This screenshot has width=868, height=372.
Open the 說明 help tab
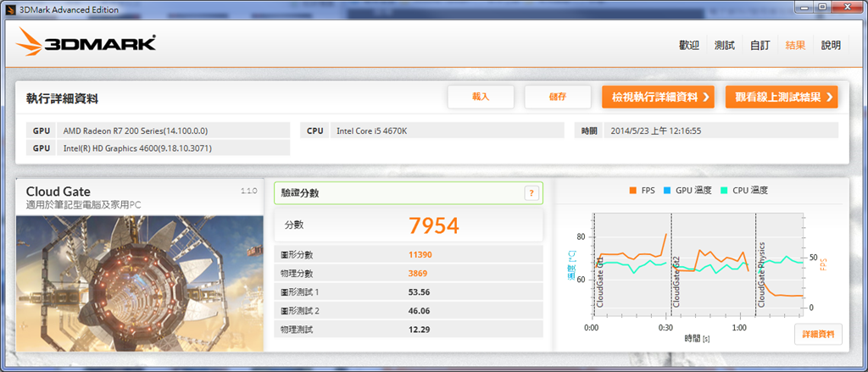(831, 46)
